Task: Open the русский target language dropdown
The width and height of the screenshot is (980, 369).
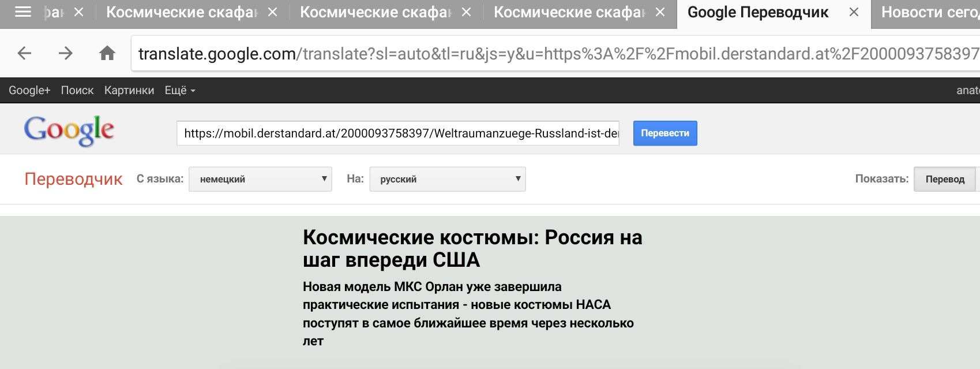Action: click(448, 179)
